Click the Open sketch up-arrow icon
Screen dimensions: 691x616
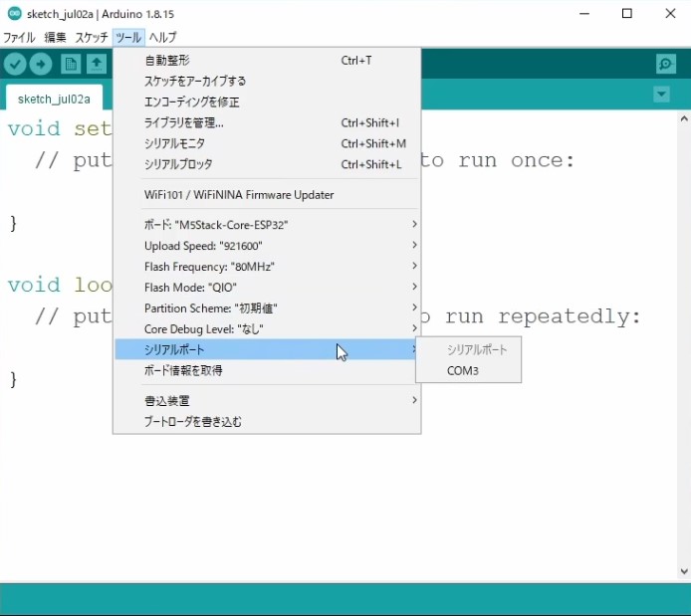tap(97, 65)
